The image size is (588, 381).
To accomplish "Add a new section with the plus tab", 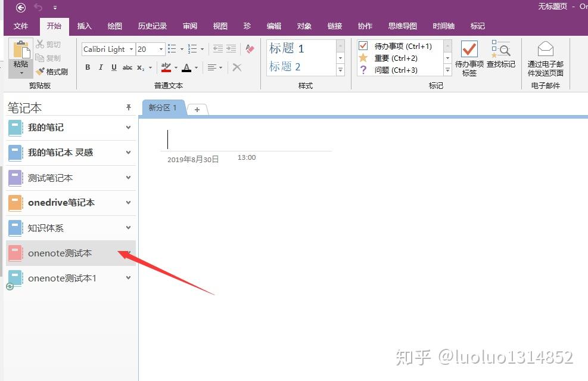I will pos(197,110).
